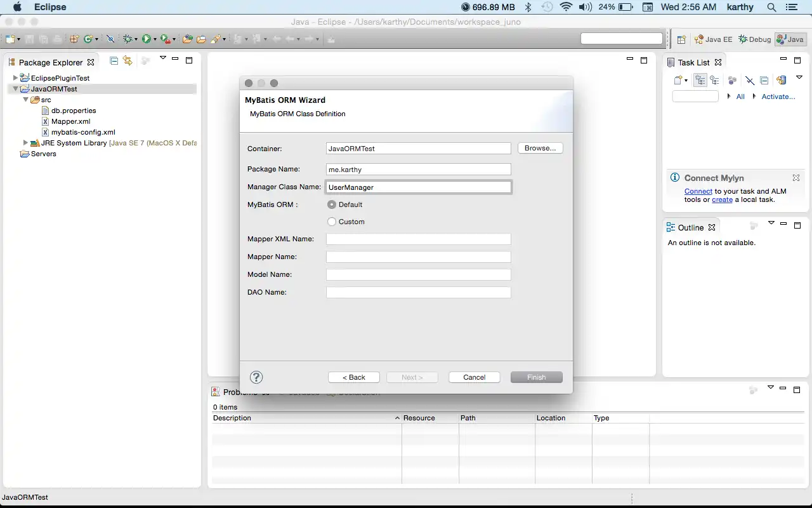Screen dimensions: 812x508
Task: Select the Default MyBatis ORM radio button
Action: coord(332,204)
